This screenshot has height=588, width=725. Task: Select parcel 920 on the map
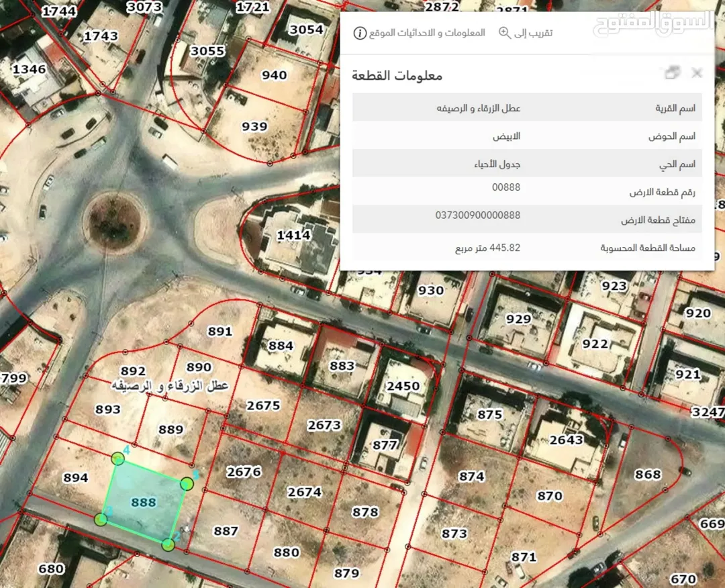pos(697,313)
